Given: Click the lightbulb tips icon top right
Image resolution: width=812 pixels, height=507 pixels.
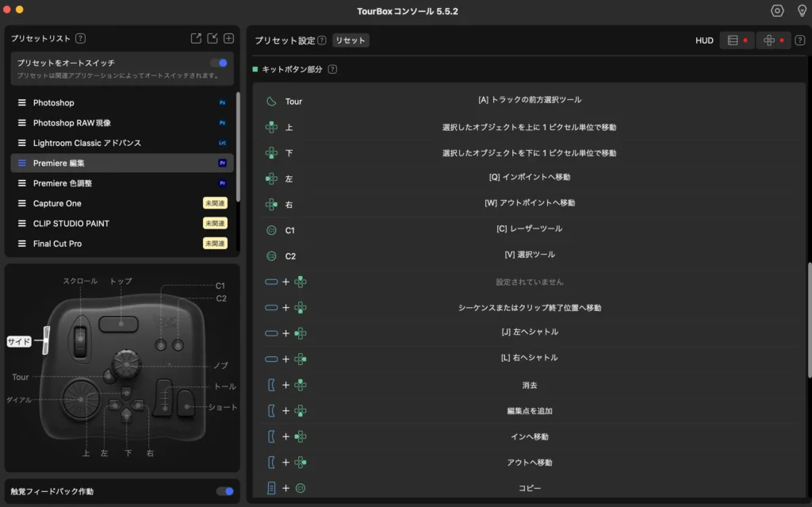Looking at the screenshot, I should (801, 10).
